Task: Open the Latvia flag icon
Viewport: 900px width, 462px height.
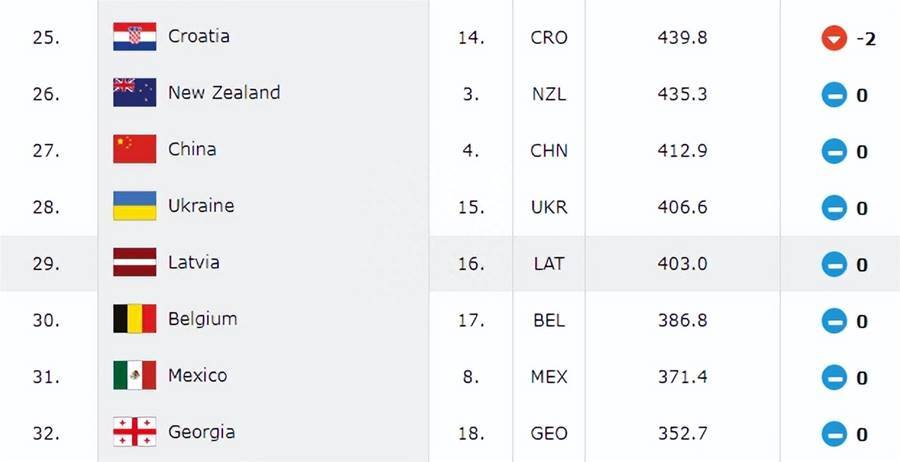Action: (134, 262)
